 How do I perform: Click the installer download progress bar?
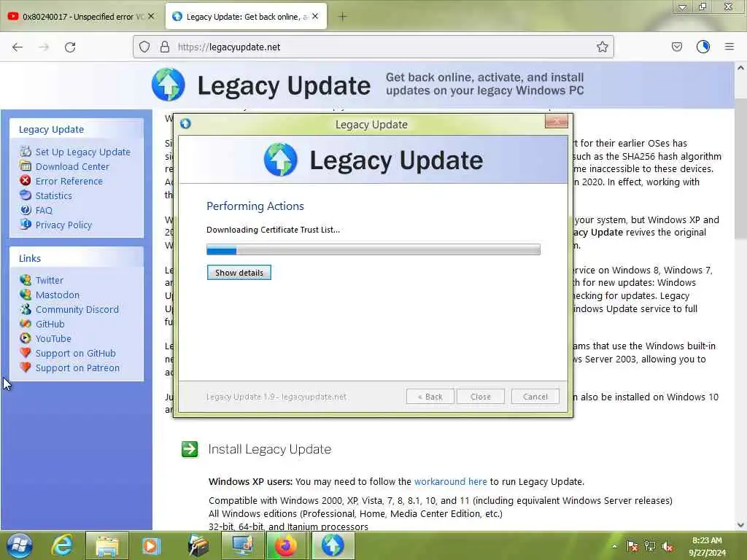tap(373, 249)
